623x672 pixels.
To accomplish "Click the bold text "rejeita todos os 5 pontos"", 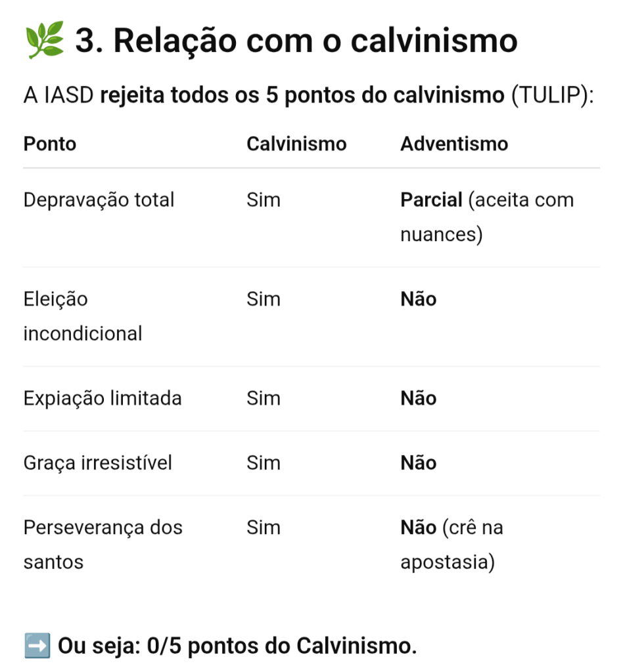I will 227,96.
